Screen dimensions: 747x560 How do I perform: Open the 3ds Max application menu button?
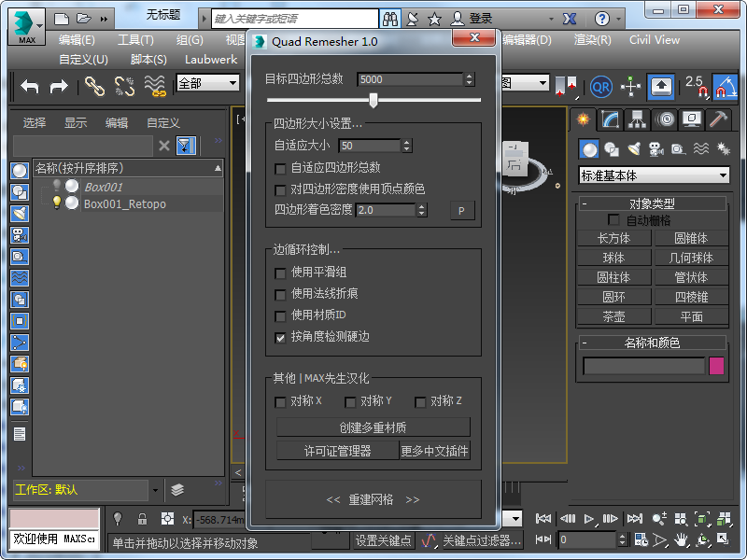pyautogui.click(x=27, y=27)
